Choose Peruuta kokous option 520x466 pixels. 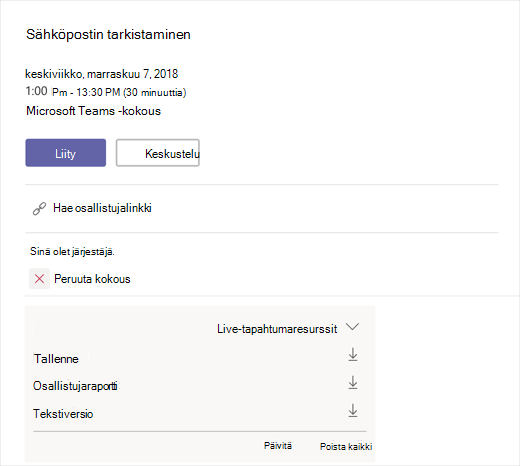[92, 279]
